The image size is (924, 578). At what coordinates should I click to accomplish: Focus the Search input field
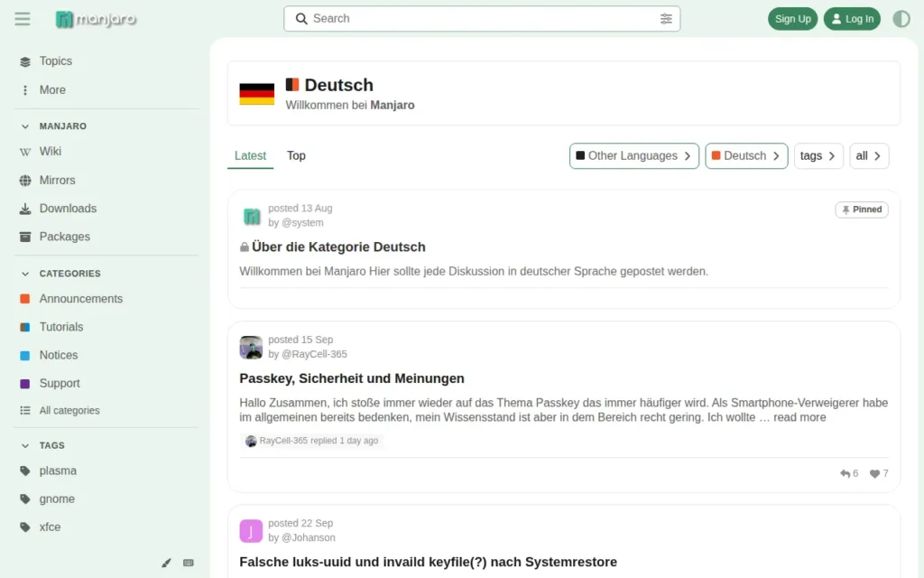coord(482,19)
